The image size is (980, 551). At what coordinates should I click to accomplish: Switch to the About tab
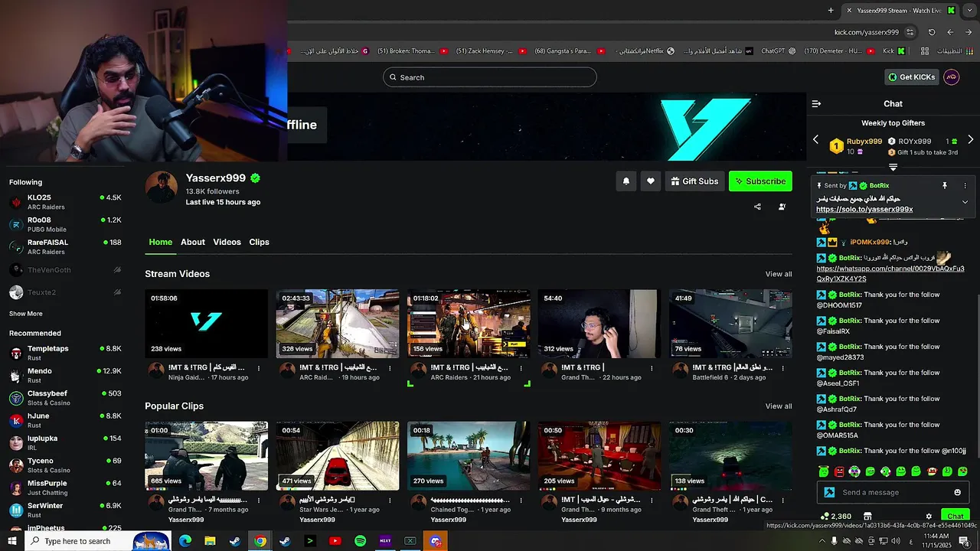(193, 242)
